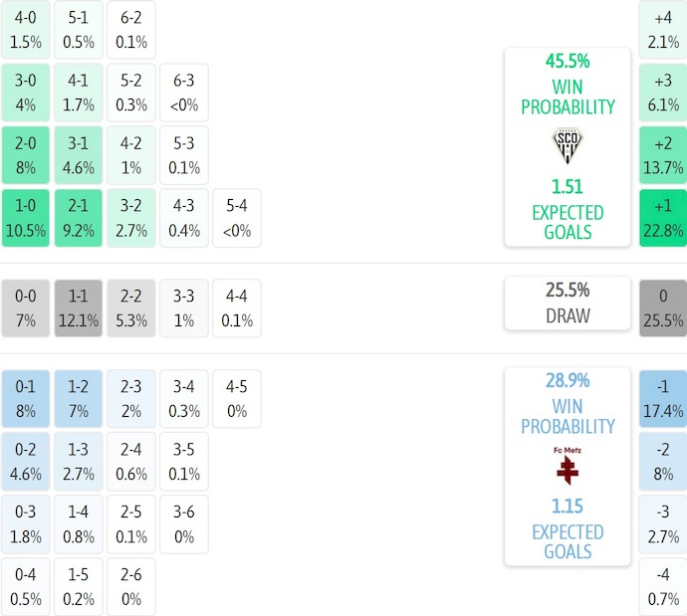Viewport: 687px width, 616px height.
Task: Select the 2-1 score probability tile
Action: pyautogui.click(x=79, y=219)
